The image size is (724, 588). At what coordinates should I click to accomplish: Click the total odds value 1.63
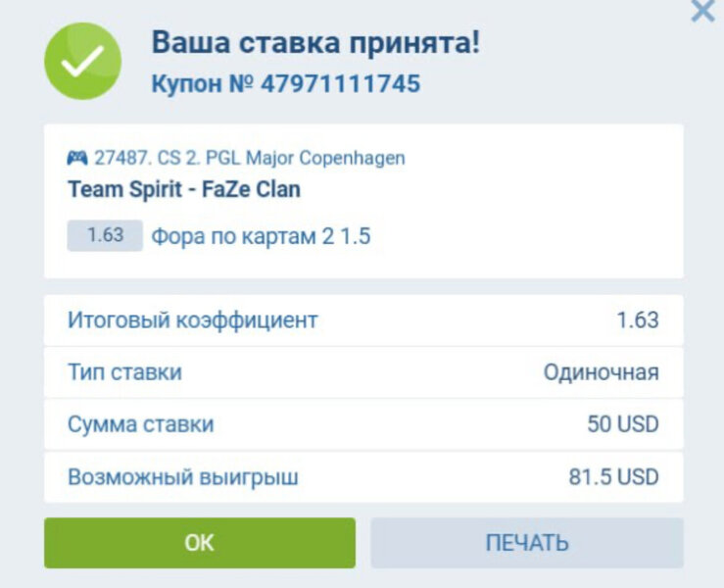pyautogui.click(x=638, y=319)
